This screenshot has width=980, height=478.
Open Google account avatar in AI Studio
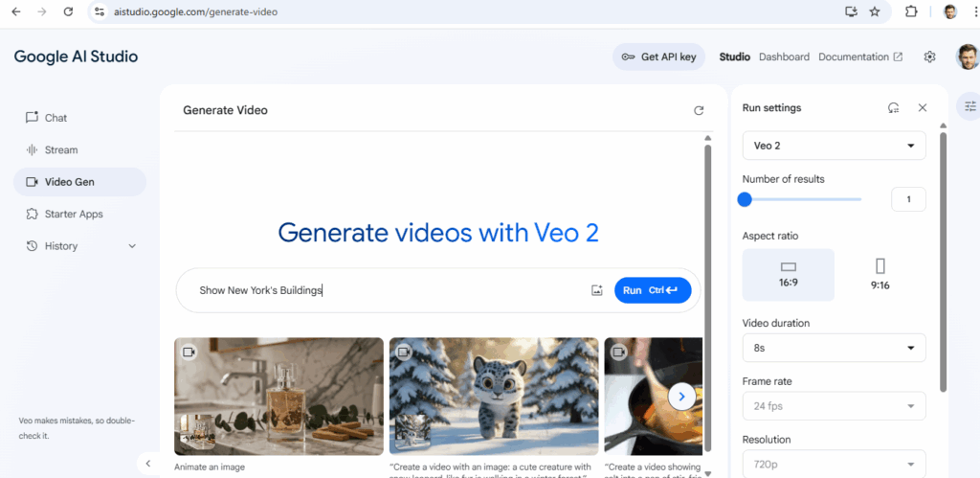[967, 57]
